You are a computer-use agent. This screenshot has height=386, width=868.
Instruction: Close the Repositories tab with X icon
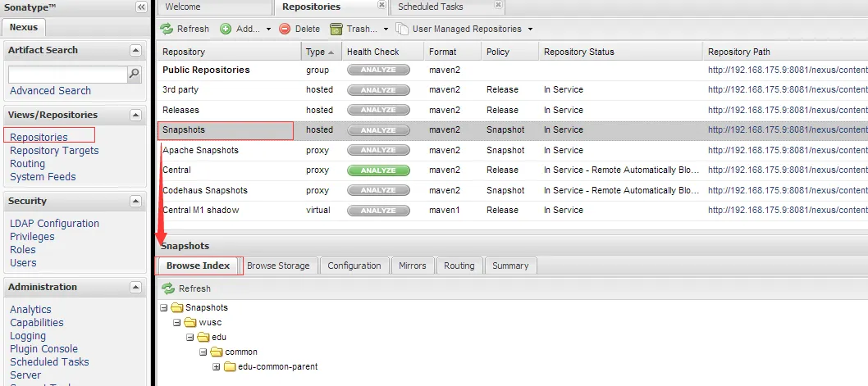[381, 5]
